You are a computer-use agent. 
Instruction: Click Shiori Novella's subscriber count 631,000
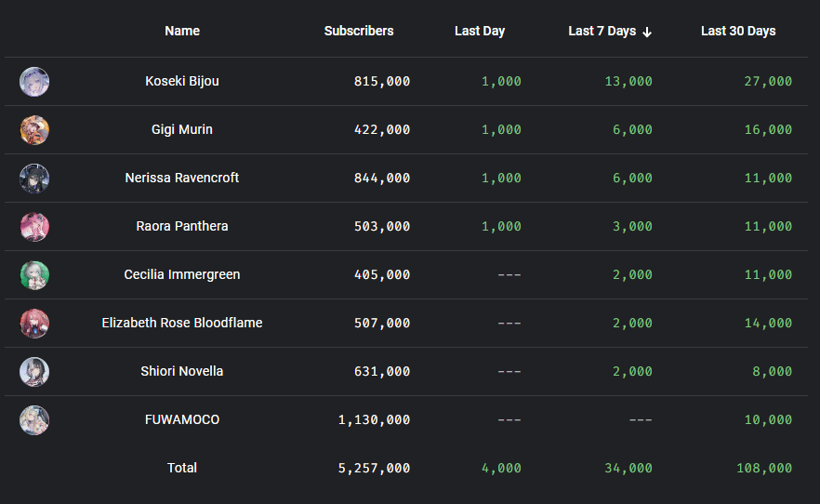[382, 372]
